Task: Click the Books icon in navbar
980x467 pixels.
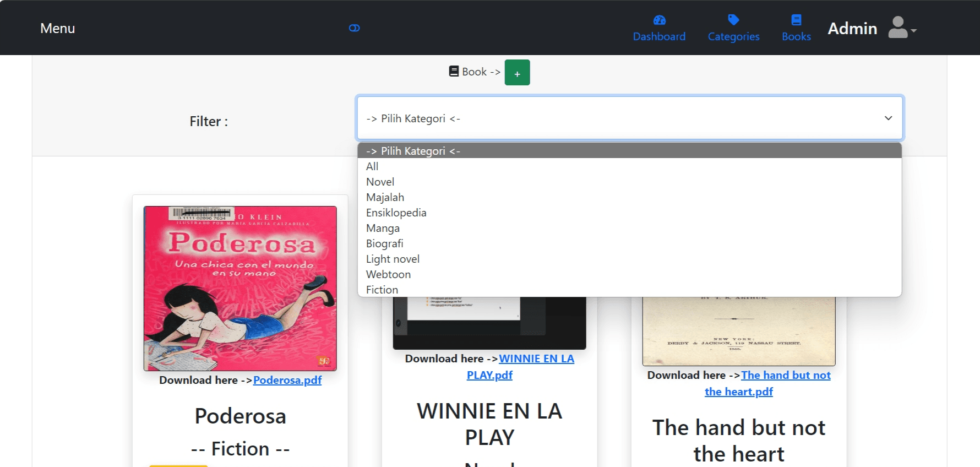Action: pyautogui.click(x=796, y=20)
